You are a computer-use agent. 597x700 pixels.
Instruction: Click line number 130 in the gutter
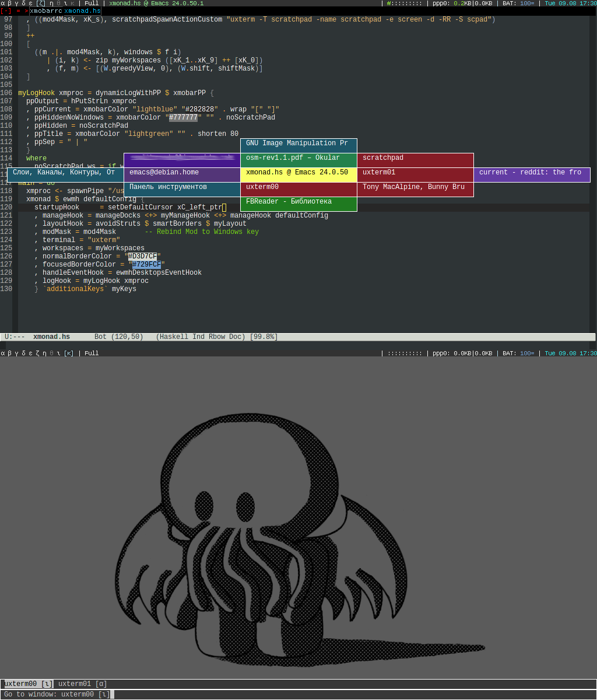pyautogui.click(x=6, y=289)
